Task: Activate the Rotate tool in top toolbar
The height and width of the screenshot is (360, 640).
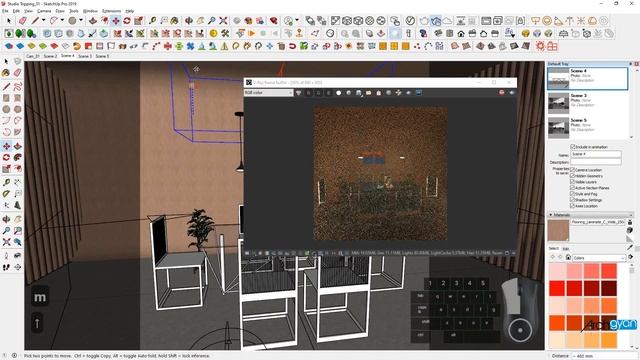Action: point(127,20)
